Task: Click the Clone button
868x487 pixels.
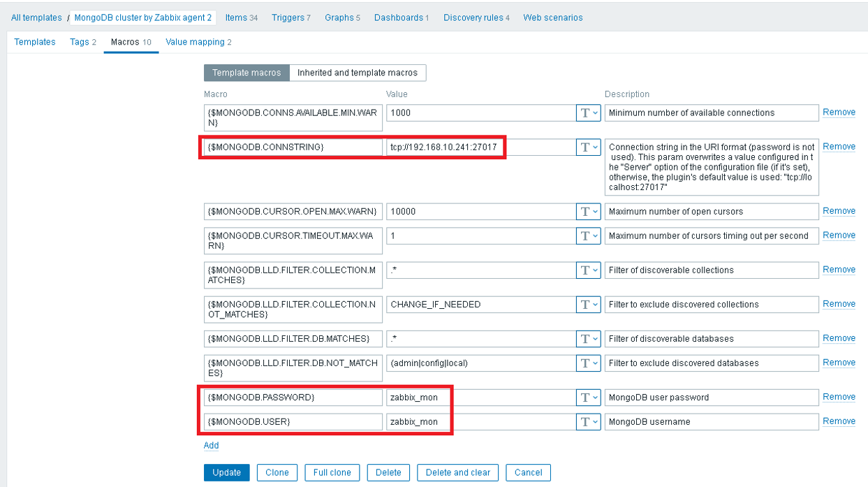Action: point(277,472)
